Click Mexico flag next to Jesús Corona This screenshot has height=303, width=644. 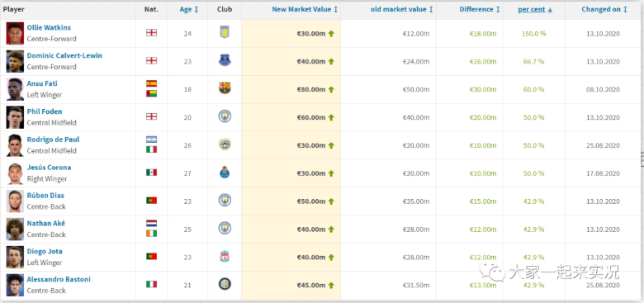[152, 173]
